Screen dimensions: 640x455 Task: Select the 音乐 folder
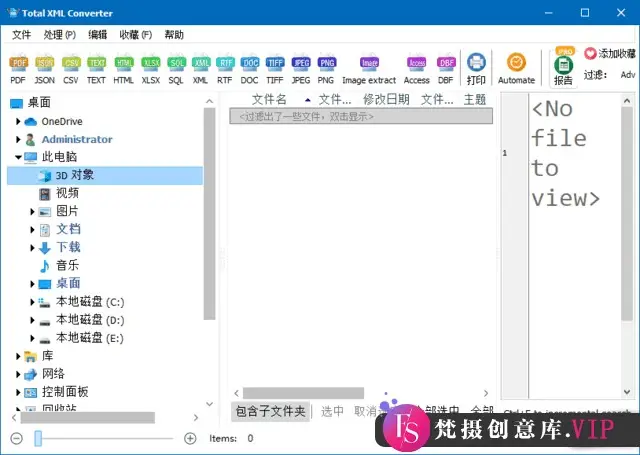[67, 265]
